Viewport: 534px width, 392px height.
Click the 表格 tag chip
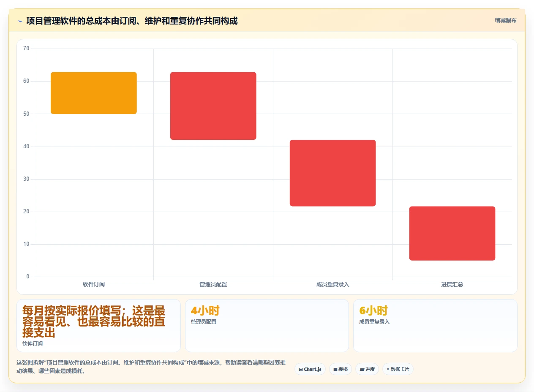click(x=341, y=369)
